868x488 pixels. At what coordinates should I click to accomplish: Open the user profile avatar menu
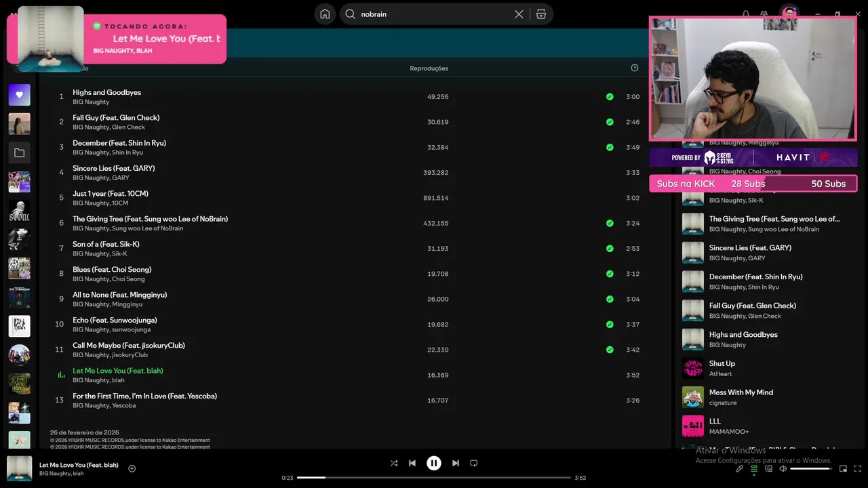789,14
